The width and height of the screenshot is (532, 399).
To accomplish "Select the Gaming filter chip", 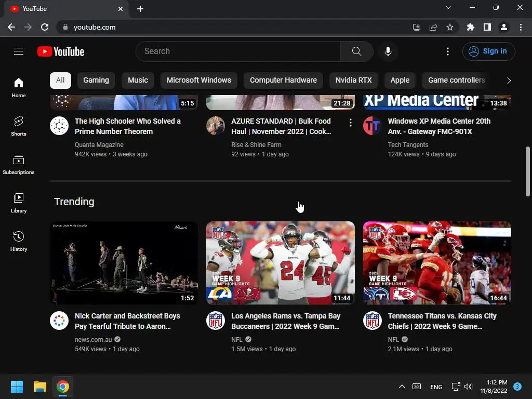I will click(x=96, y=80).
